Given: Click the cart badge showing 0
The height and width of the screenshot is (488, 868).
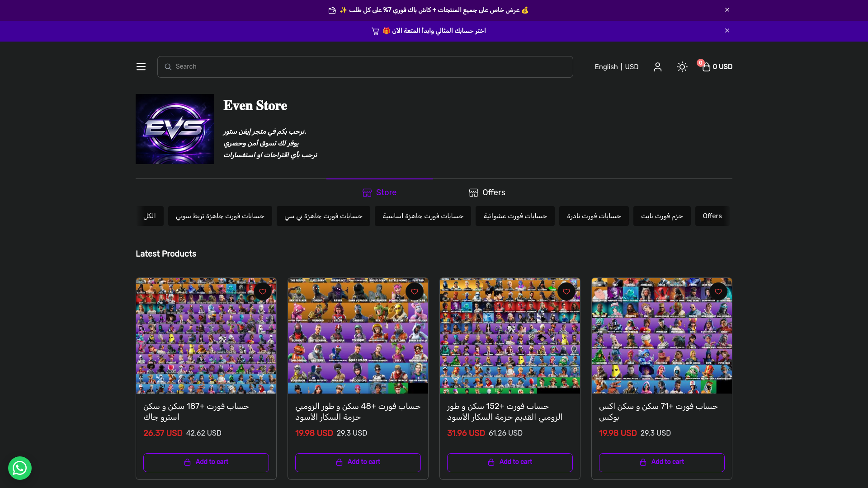Looking at the screenshot, I should point(700,63).
